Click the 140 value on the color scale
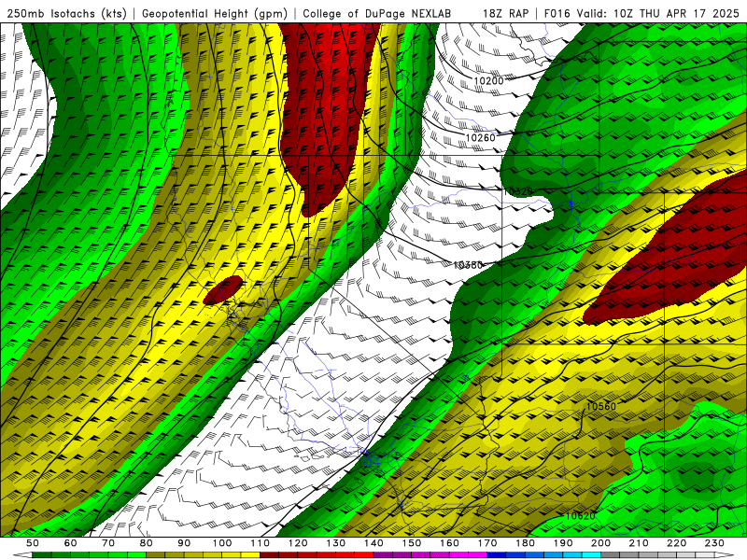747x560 pixels. pos(373,543)
